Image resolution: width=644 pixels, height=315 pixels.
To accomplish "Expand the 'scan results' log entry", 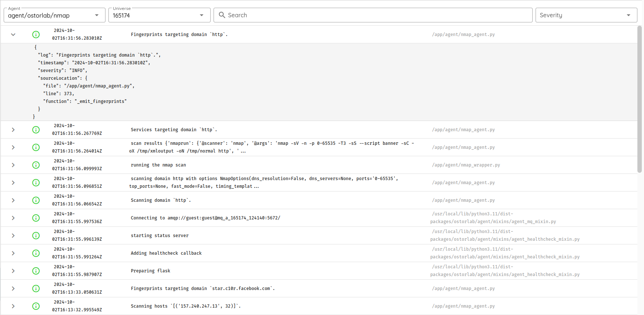I will coord(13,147).
